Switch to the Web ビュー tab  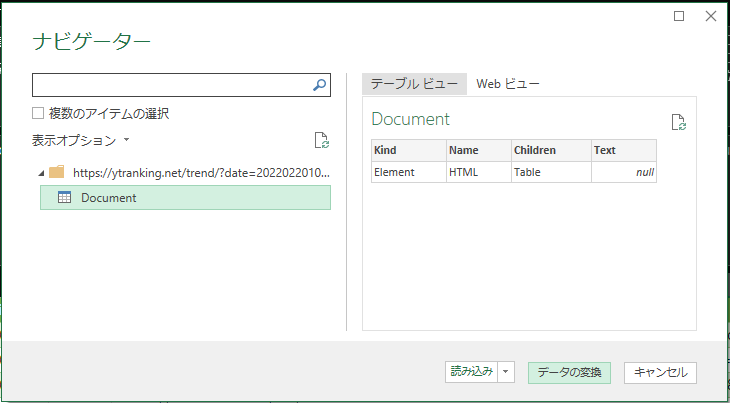pyautogui.click(x=508, y=84)
